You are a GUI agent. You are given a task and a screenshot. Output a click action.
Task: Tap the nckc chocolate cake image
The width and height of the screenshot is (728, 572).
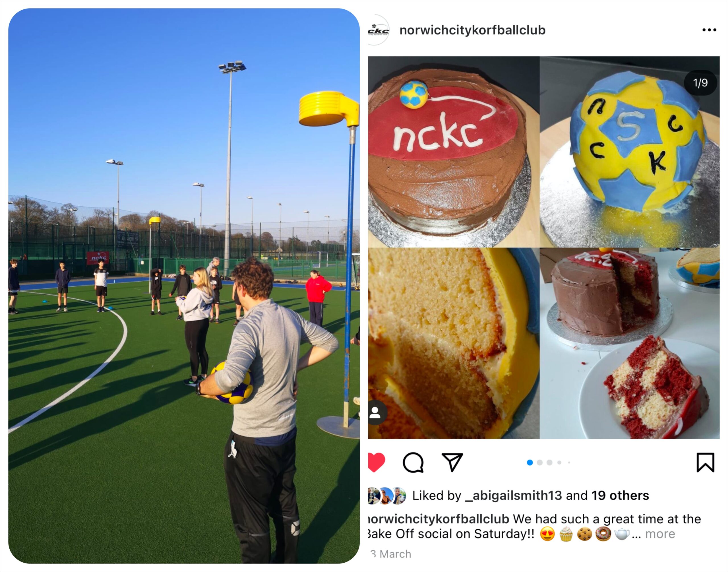(x=454, y=152)
